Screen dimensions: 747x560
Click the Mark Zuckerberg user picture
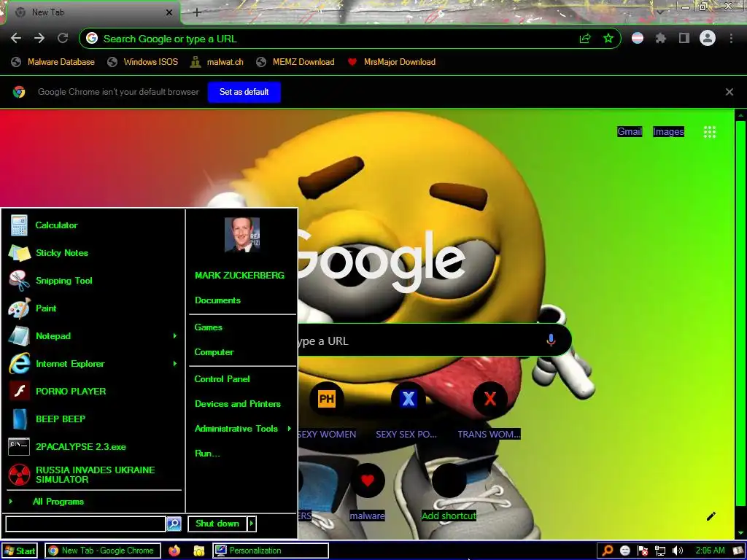(242, 235)
